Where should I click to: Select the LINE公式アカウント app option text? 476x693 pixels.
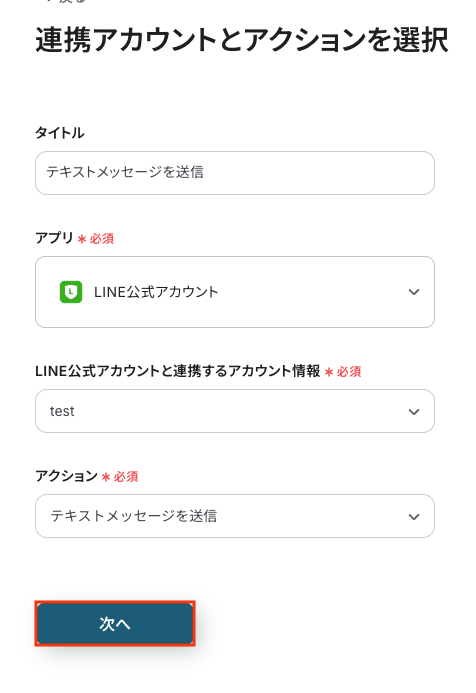pos(156,292)
